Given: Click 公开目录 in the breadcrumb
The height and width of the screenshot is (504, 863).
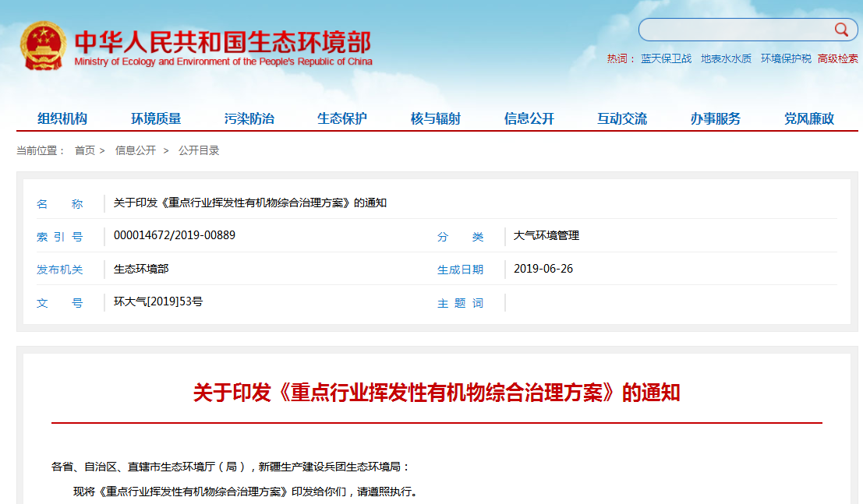Looking at the screenshot, I should coord(199,151).
